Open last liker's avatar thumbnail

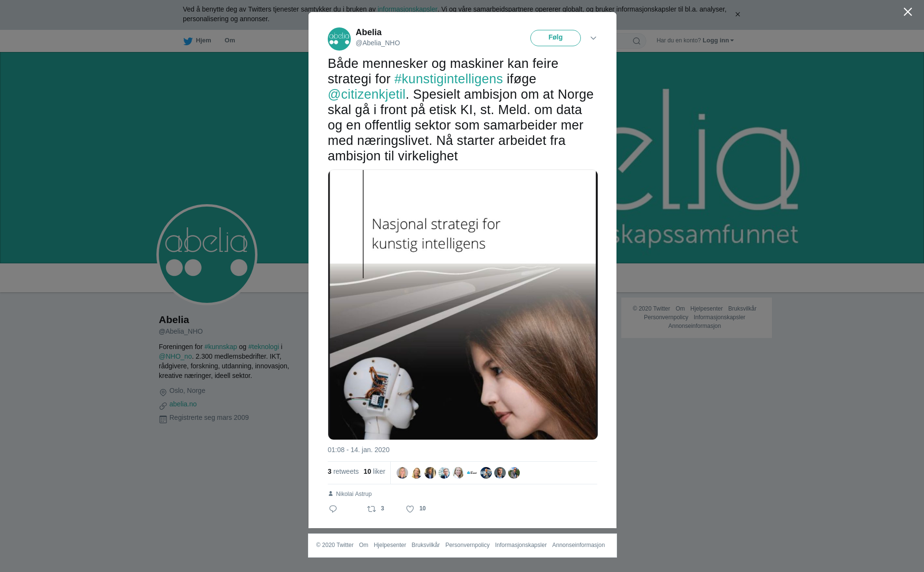tap(514, 473)
